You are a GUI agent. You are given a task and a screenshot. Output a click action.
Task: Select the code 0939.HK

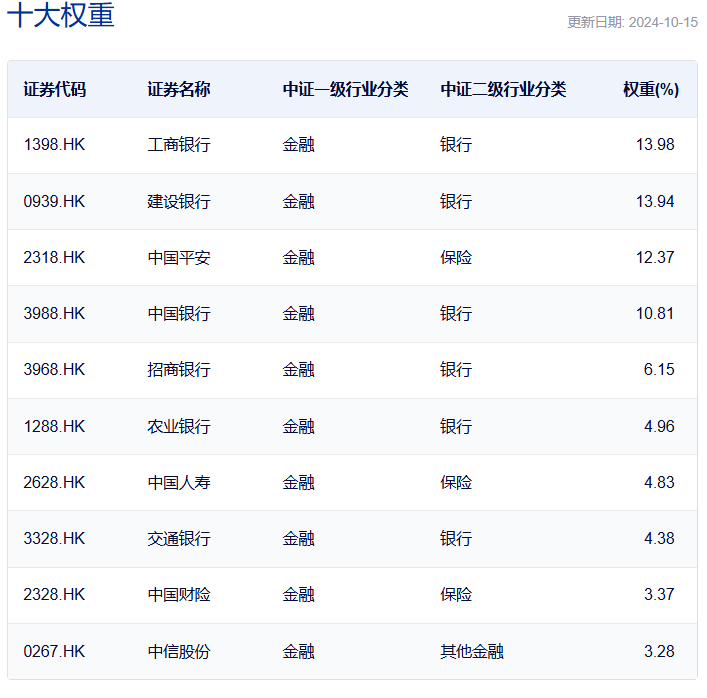(54, 202)
